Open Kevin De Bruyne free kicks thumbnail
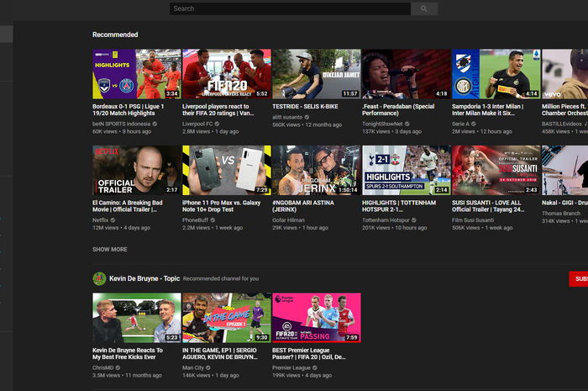This screenshot has height=391, width=588. pos(136,318)
